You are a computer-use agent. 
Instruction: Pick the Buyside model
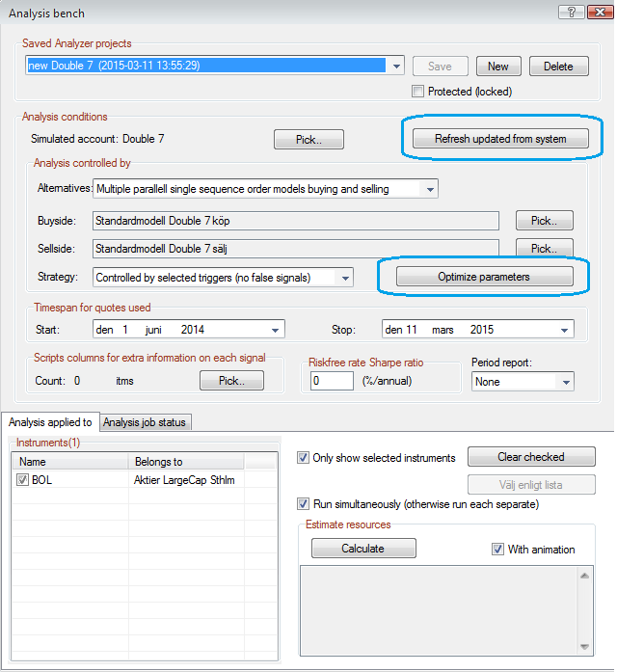click(x=544, y=221)
